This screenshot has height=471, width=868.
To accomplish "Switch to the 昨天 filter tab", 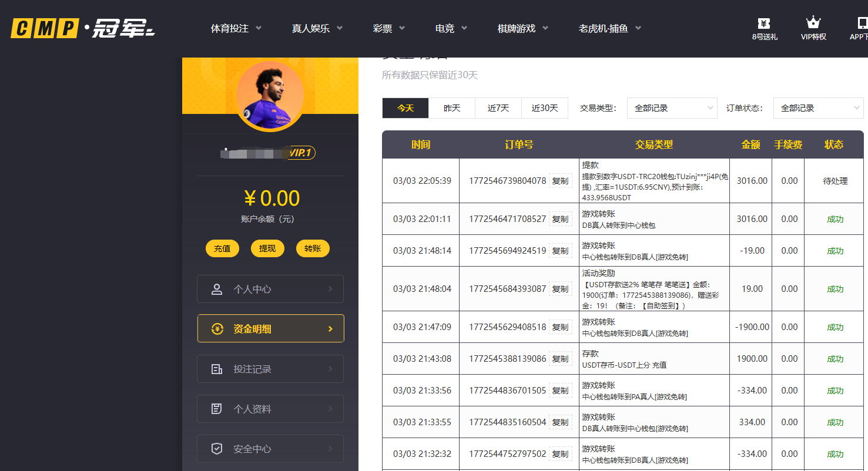I will coord(451,108).
